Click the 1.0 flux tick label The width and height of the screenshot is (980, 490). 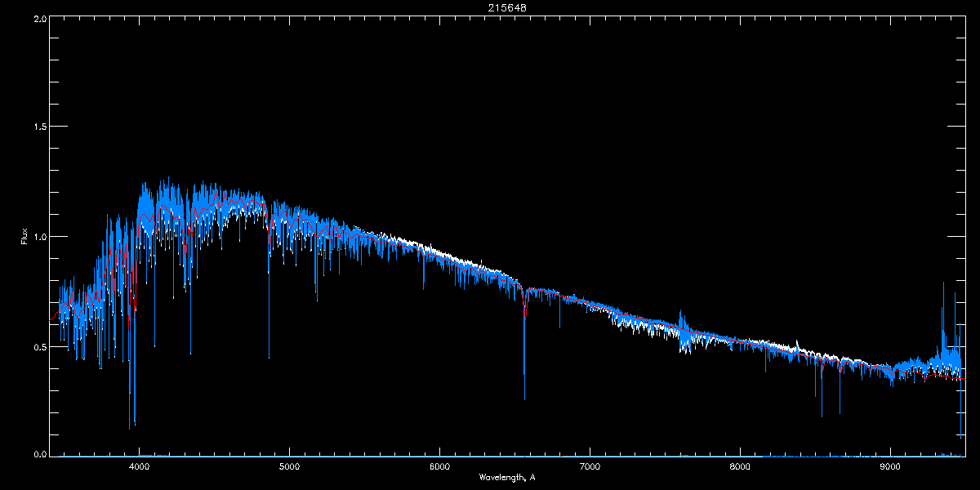click(39, 237)
